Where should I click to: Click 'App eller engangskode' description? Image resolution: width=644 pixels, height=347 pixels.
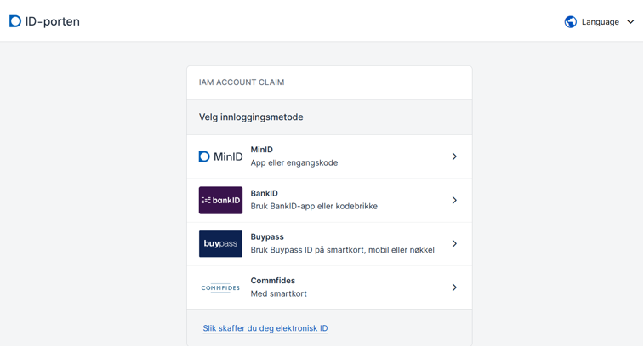[x=294, y=163]
